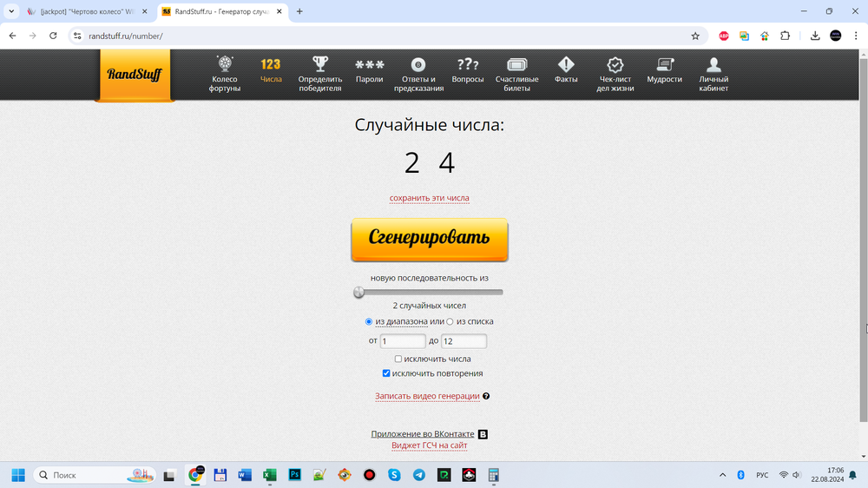Open Личный кабинет user icon
Screen dimensions: 868x488
713,65
